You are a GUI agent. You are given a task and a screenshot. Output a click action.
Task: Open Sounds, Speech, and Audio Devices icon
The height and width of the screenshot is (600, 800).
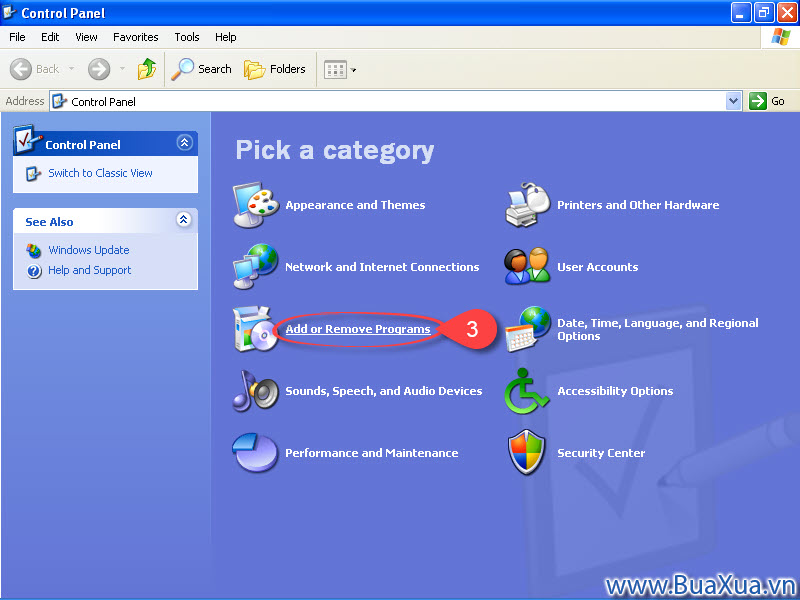pos(255,391)
